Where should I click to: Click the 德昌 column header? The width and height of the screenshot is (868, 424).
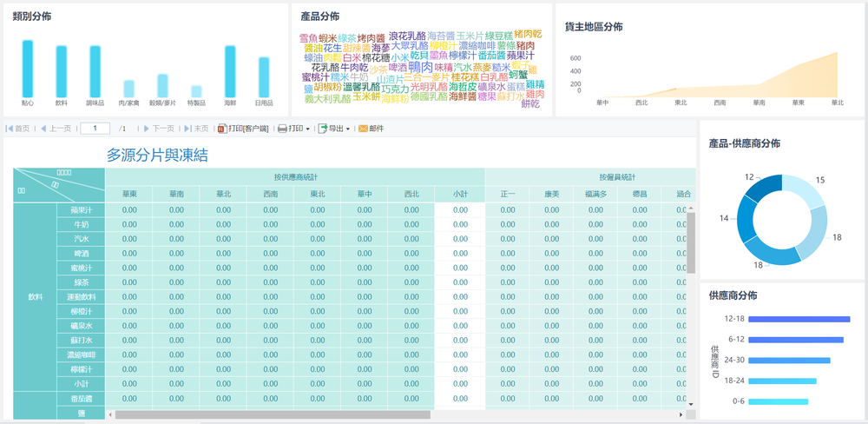tap(640, 195)
